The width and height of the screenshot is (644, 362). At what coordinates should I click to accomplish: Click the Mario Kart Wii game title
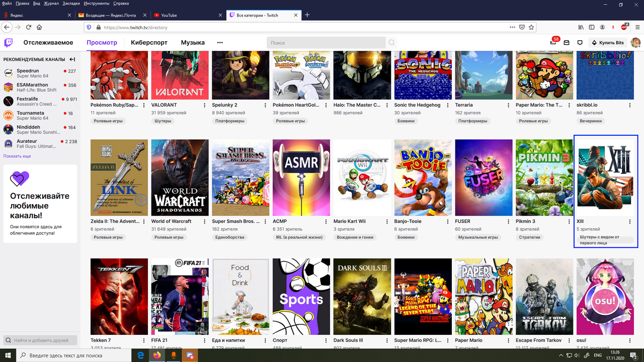(x=350, y=221)
